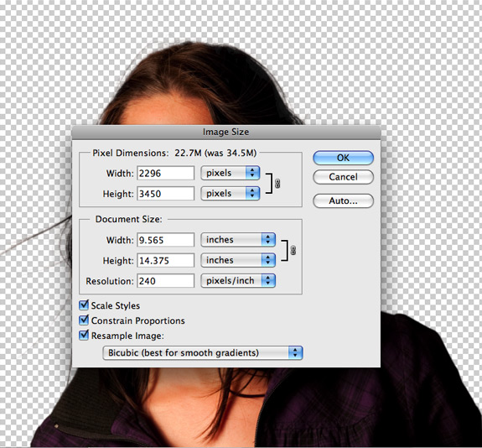Edit the pixel Height field 3450

coord(166,194)
